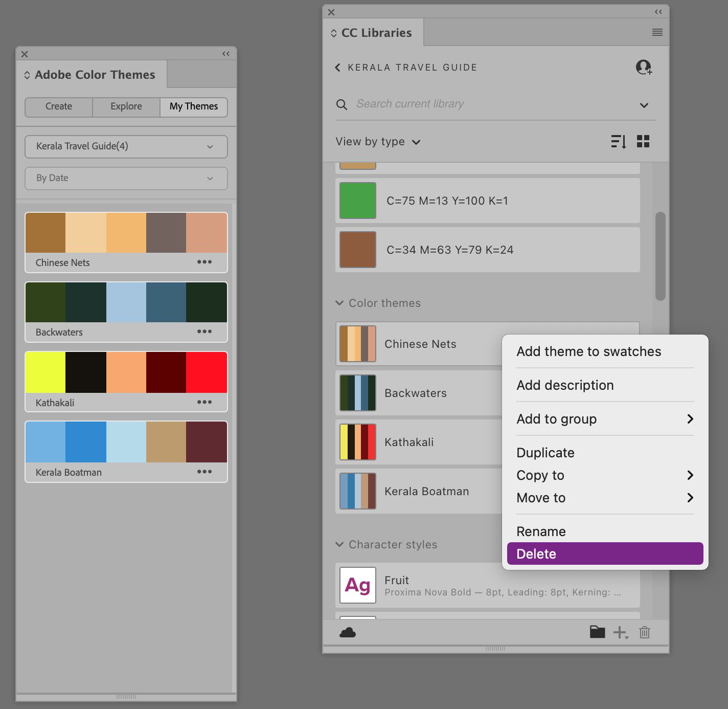The image size is (728, 709).
Task: Select Kathakali thumbnail in CC Libraries
Action: (x=358, y=442)
